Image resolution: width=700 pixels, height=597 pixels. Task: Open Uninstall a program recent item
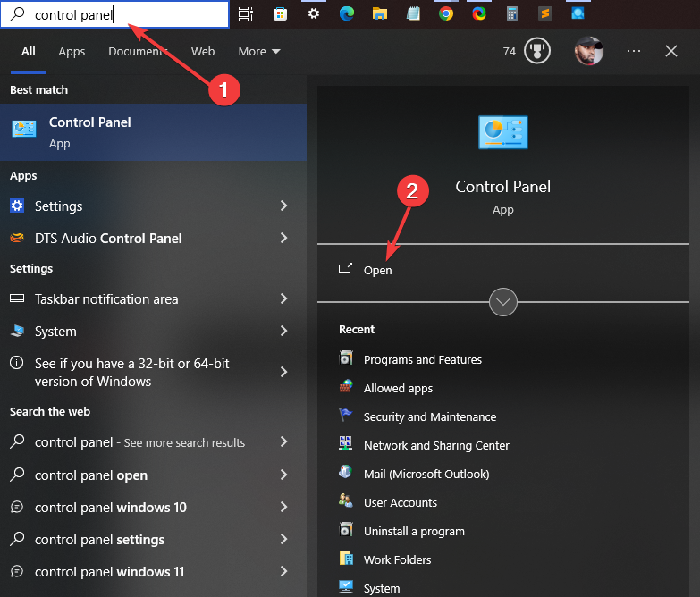(x=414, y=532)
